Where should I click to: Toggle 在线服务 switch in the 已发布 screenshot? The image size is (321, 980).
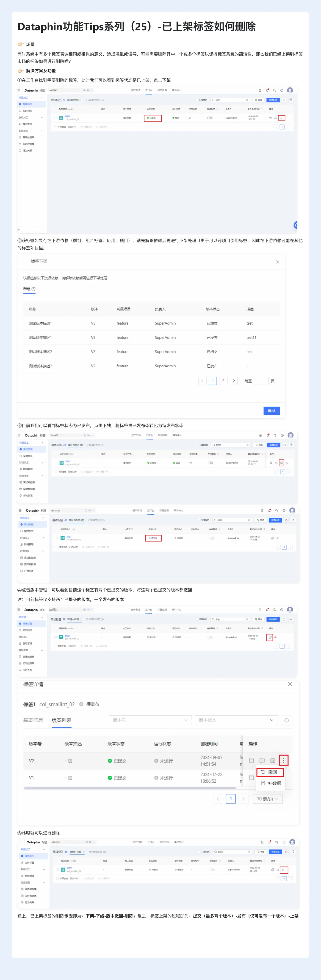[x=210, y=463]
